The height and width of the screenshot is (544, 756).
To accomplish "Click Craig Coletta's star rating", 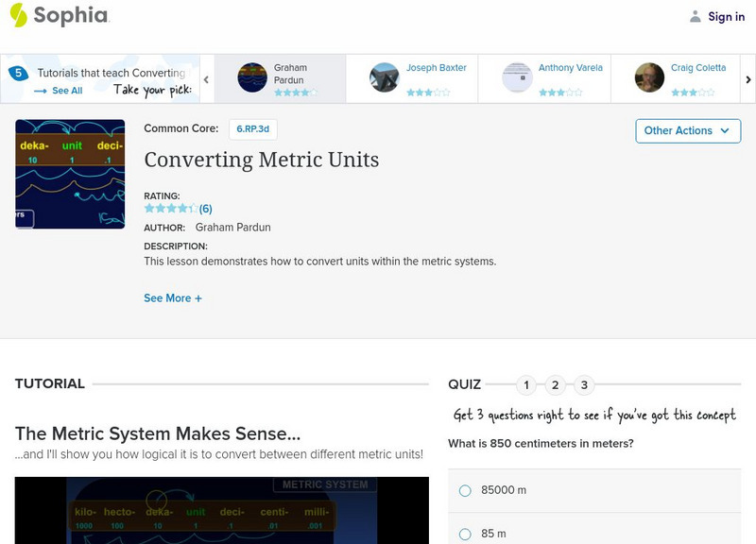I will (693, 93).
